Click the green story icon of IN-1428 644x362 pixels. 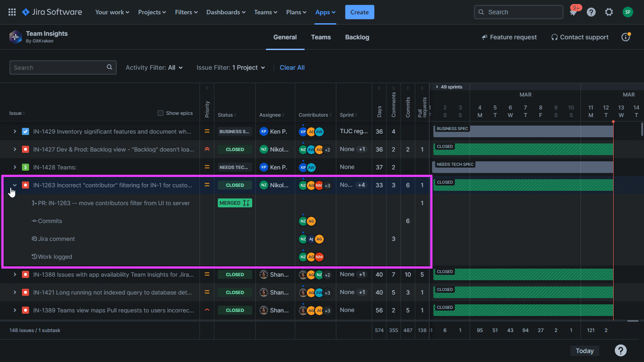tap(25, 167)
